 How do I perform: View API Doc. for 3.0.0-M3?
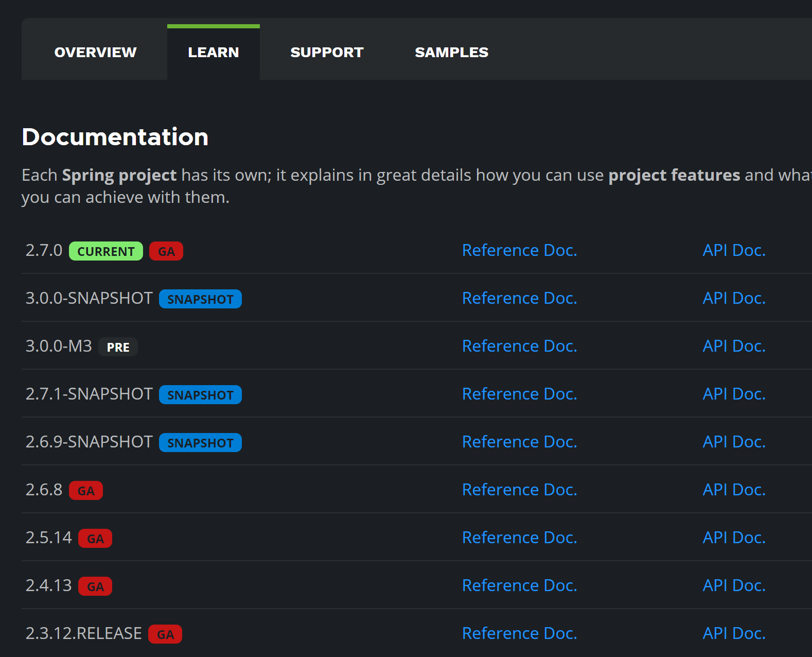pyautogui.click(x=734, y=346)
